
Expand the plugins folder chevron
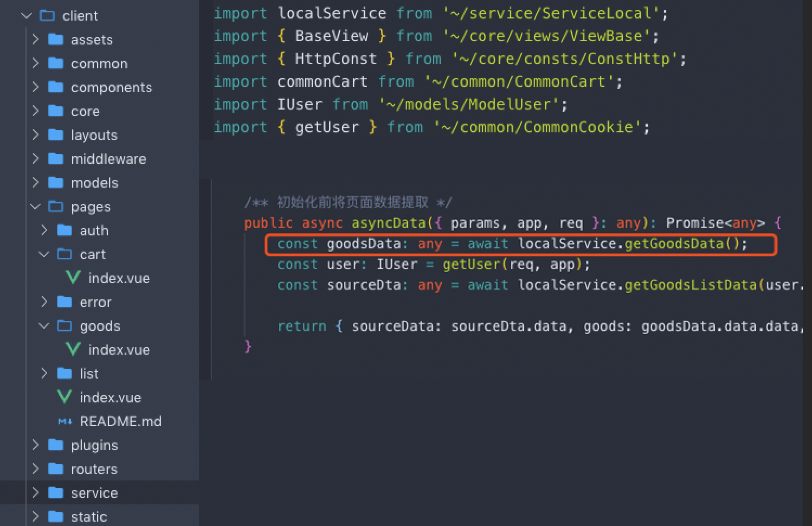(x=35, y=445)
